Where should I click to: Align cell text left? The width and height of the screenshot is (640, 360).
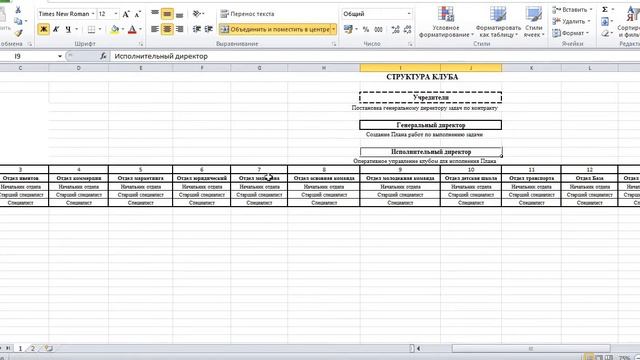(155, 29)
